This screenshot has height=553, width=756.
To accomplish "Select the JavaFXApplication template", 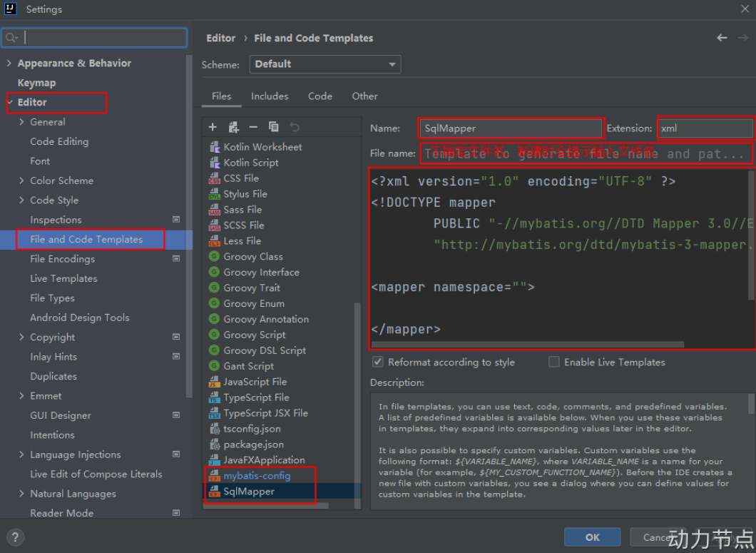I will pyautogui.click(x=264, y=460).
